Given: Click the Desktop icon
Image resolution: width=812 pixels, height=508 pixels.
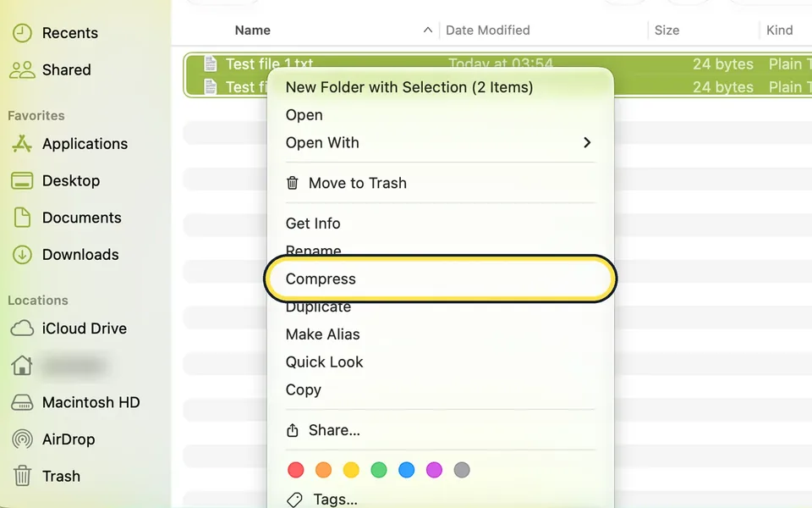Looking at the screenshot, I should pyautogui.click(x=22, y=181).
